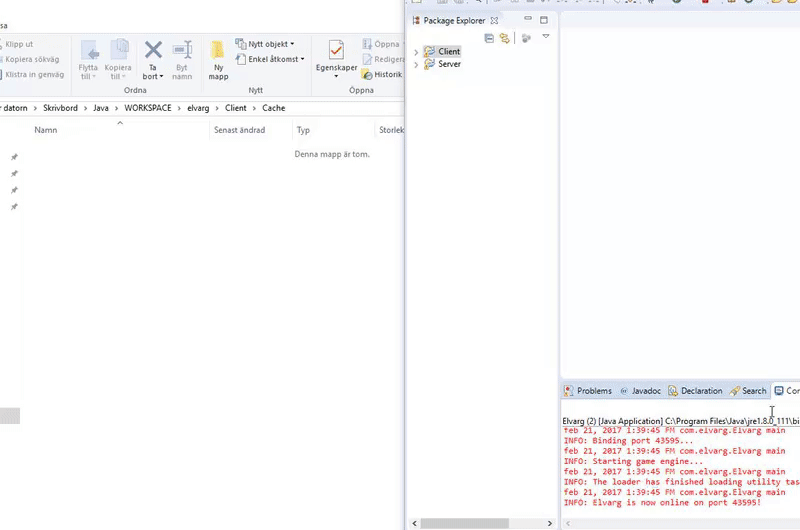Viewport: 800px width, 530px height.
Task: Create a folder with Ny mapp icon
Action: coord(218,50)
